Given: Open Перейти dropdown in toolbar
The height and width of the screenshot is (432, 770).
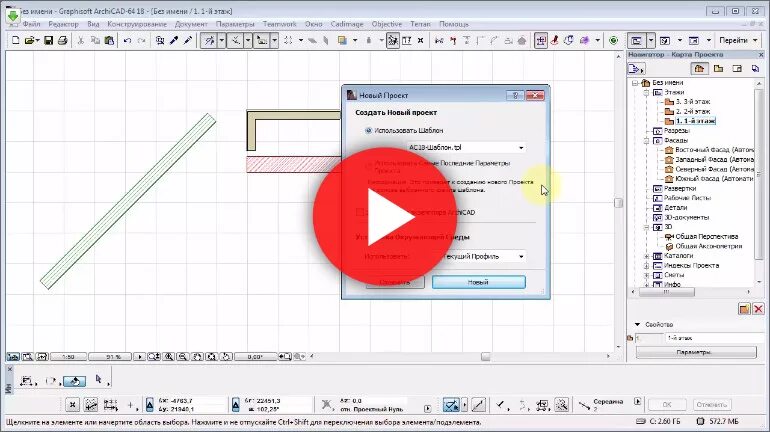Looking at the screenshot, I should click(739, 40).
